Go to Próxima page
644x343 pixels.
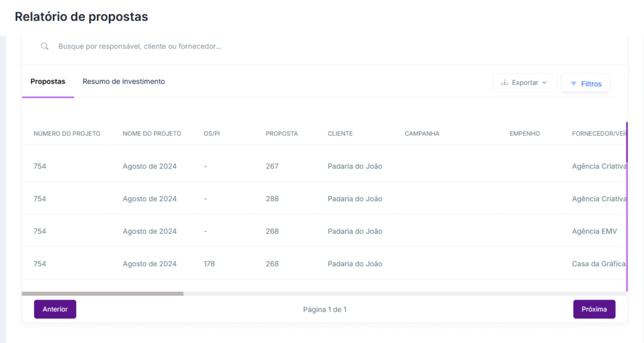tap(594, 309)
